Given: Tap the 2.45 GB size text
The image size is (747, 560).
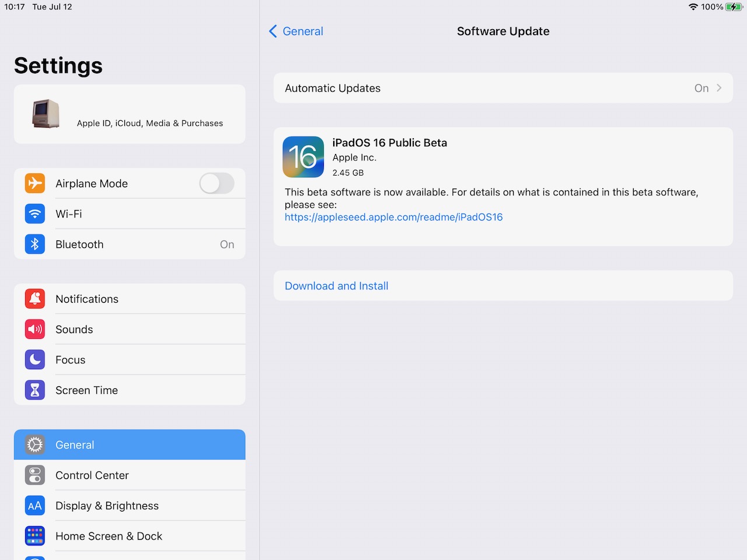Looking at the screenshot, I should pos(348,173).
